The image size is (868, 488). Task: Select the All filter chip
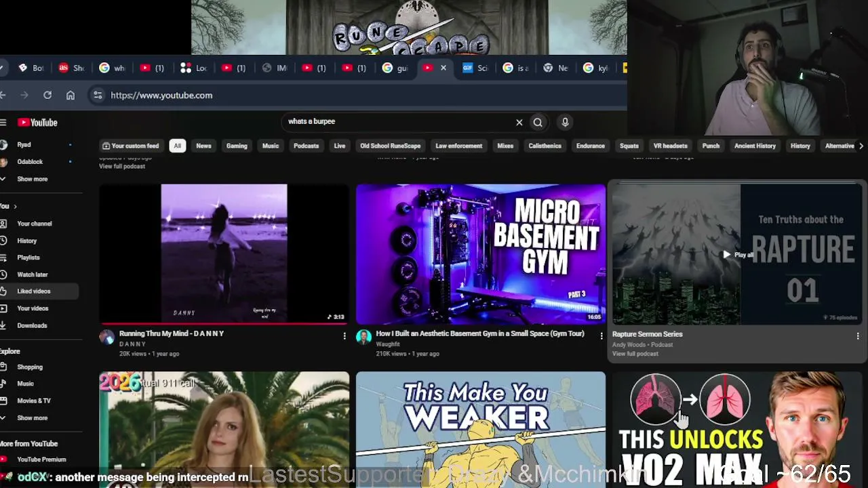click(177, 146)
